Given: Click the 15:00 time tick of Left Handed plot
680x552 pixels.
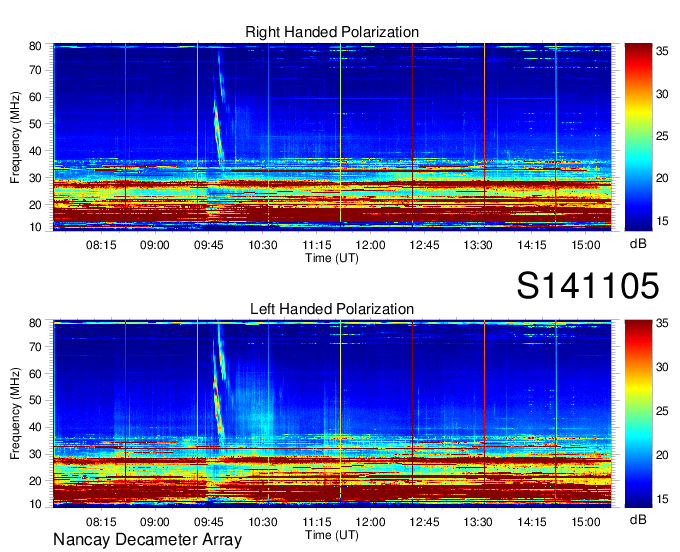Looking at the screenshot, I should click(x=586, y=522).
